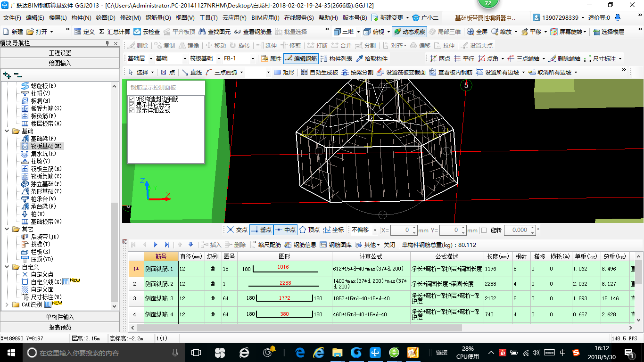Select 筏板主筋(R) in component tree
The image size is (644, 362).
point(46,169)
